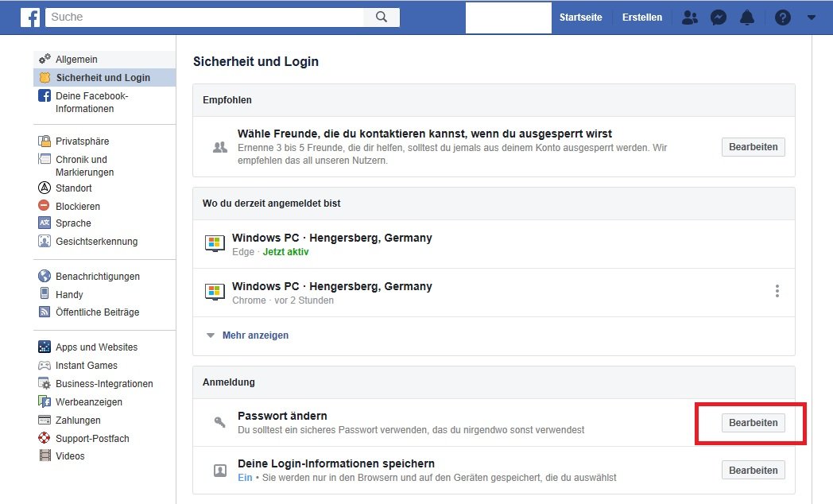Image resolution: width=833 pixels, height=504 pixels.
Task: Expand Mehr anzeigen session list
Action: (x=254, y=335)
